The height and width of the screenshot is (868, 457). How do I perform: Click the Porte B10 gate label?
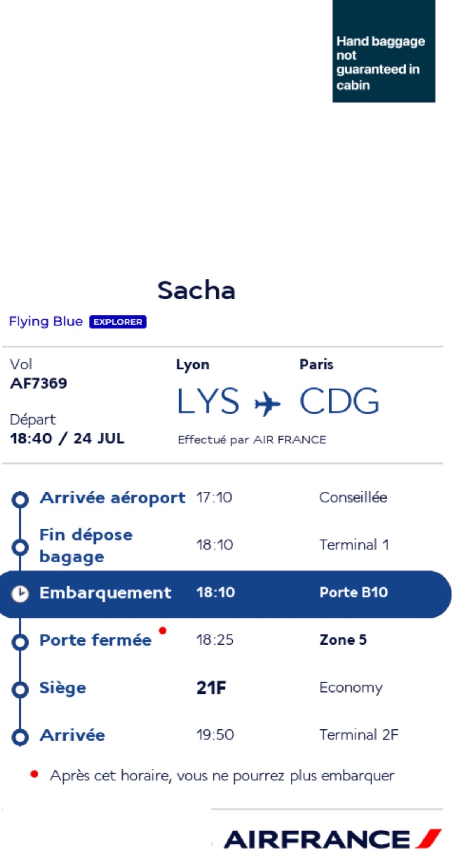pos(354,592)
